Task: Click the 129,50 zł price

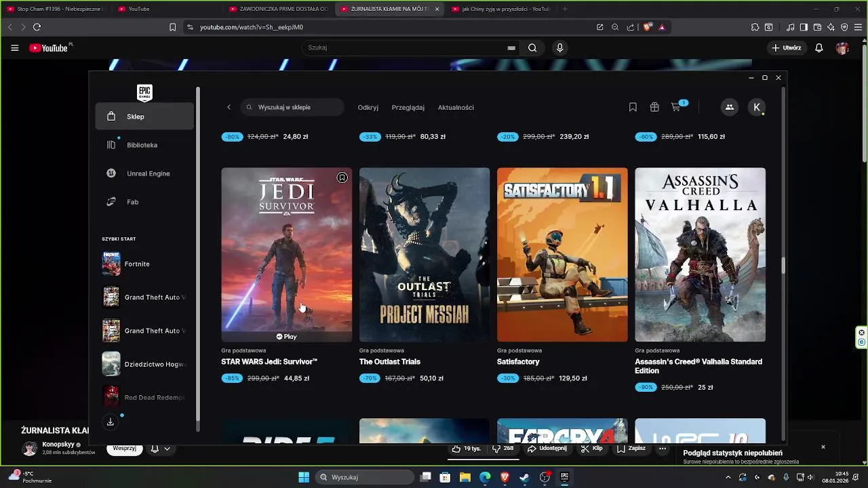Action: pyautogui.click(x=573, y=378)
